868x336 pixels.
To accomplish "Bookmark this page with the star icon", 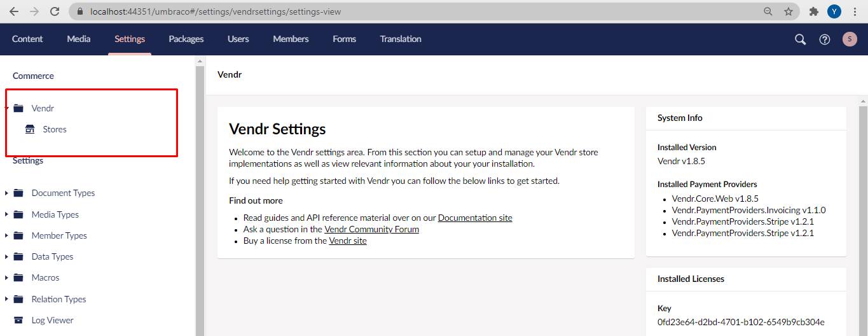I will [789, 11].
